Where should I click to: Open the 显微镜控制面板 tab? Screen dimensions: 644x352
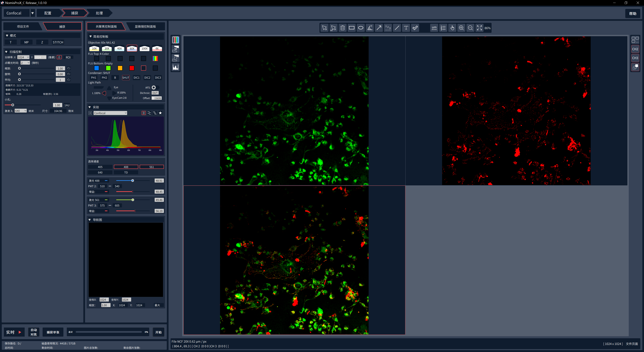(146, 26)
